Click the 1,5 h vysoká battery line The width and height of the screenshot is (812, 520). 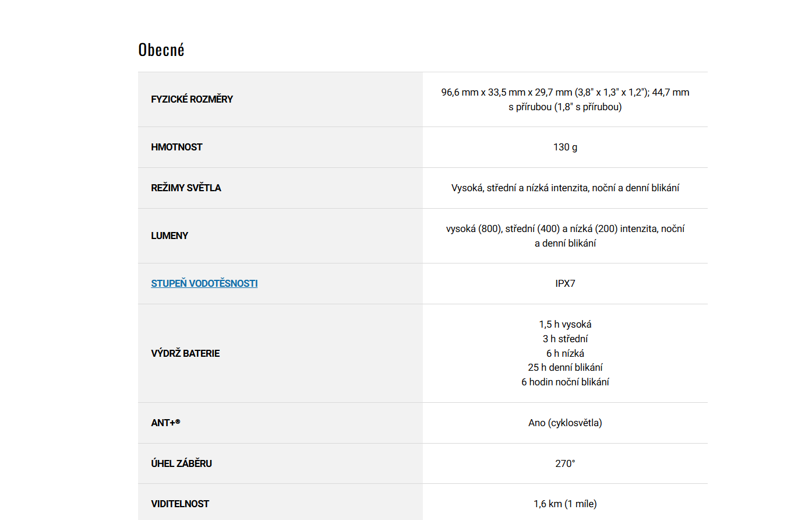coord(565,324)
